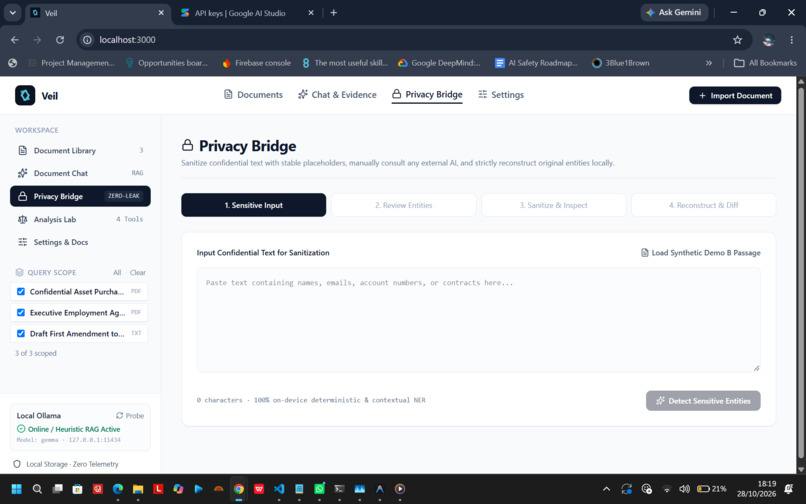The image size is (806, 504).
Task: Open Firebase console bookmark
Action: click(x=257, y=63)
